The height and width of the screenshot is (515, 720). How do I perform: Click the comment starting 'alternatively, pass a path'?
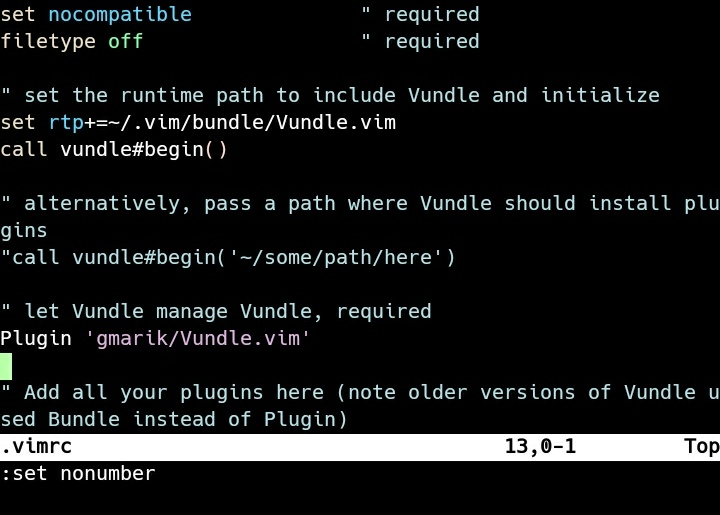pyautogui.click(x=360, y=203)
